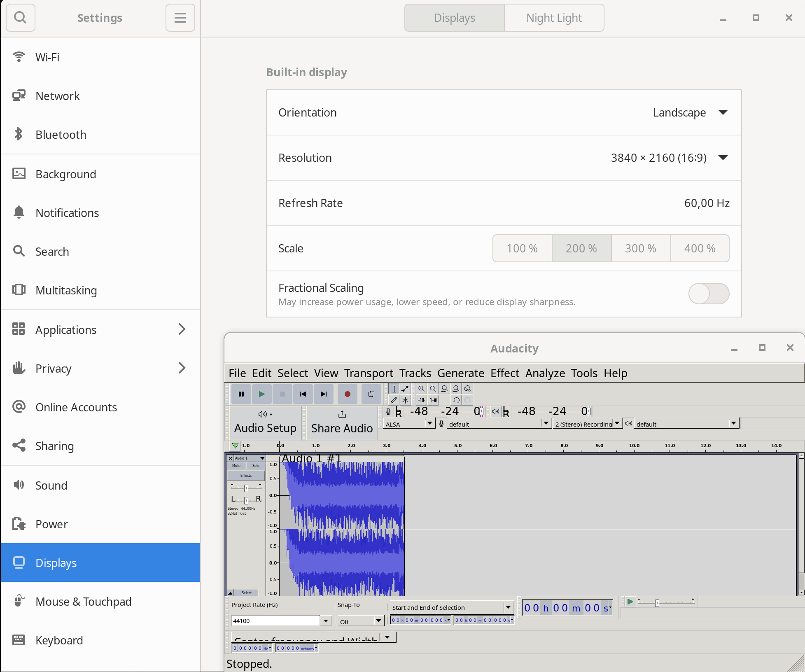Viewport: 805px width, 672px height.
Task: Click the Undo arrow icon
Action: coord(456,400)
